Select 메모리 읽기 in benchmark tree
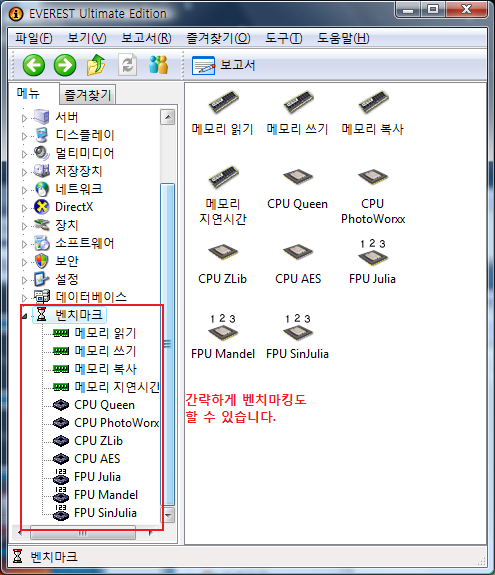Image resolution: width=495 pixels, height=575 pixels. tap(106, 333)
